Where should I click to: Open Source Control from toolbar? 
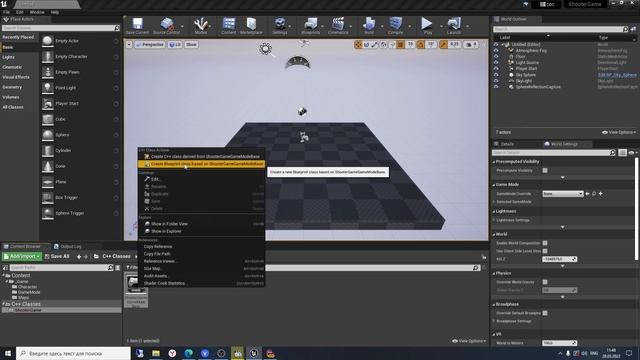(167, 26)
